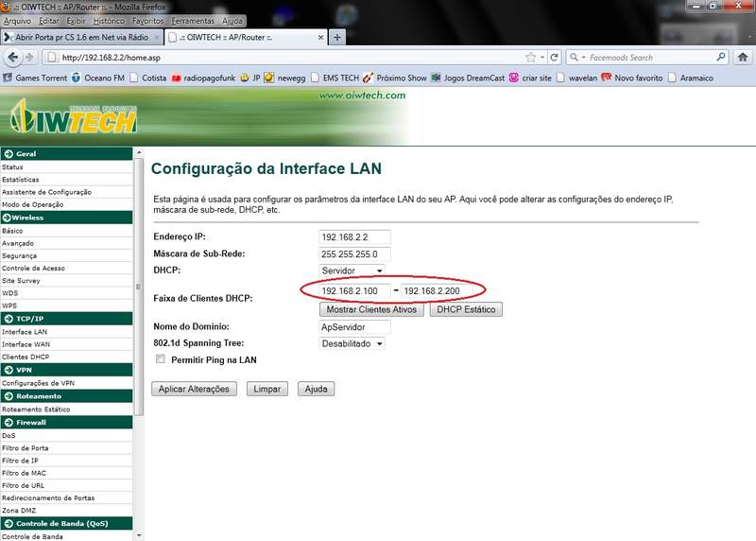
Task: Click the DHCP range start field 192.168.2.100
Action: coord(355,290)
